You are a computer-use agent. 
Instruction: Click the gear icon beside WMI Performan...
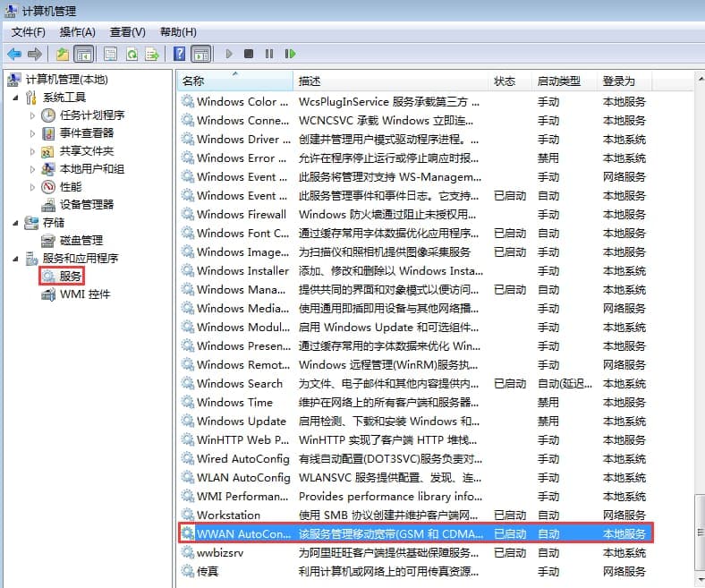[x=188, y=496]
